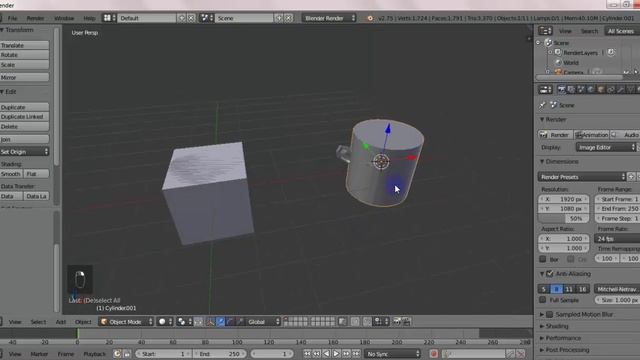The image size is (640, 360).
Task: Click the OpenGL render active viewport icon
Action: pyautogui.click(x=397, y=322)
